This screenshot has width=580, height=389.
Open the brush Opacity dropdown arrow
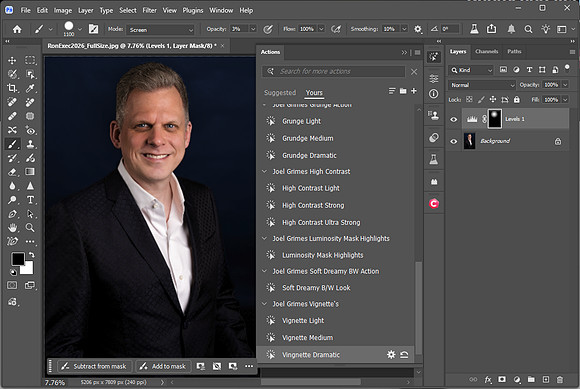tap(253, 29)
